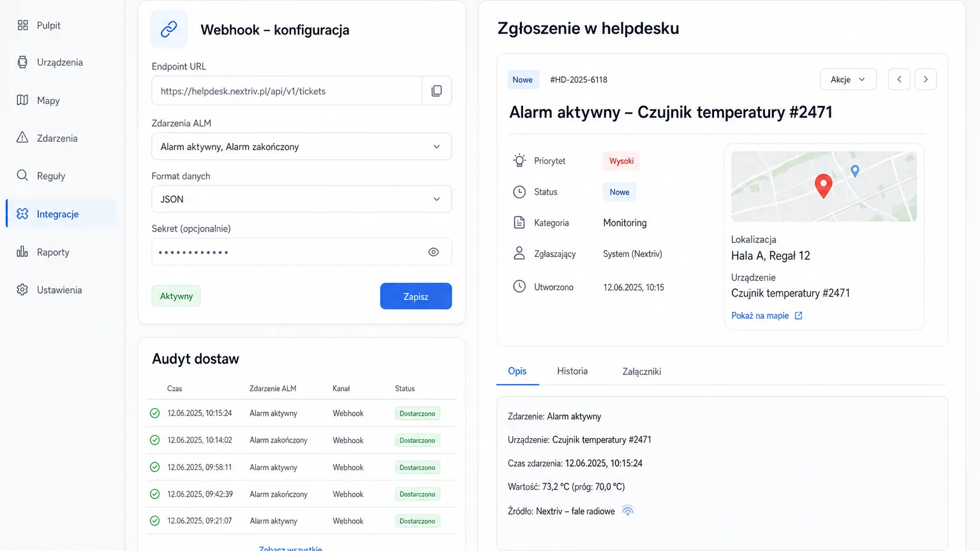Click the Status column header in audit table
Viewport: 980px width, 551px height.
(x=405, y=388)
